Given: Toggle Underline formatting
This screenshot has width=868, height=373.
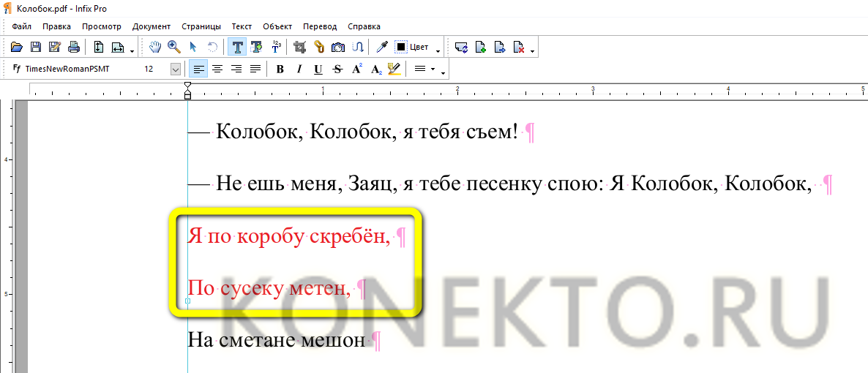Looking at the screenshot, I should point(318,69).
